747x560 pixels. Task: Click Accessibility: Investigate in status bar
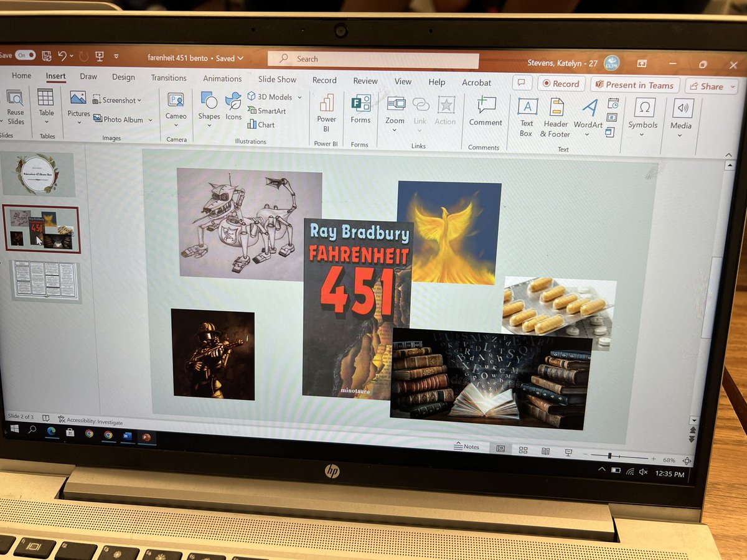pyautogui.click(x=90, y=421)
